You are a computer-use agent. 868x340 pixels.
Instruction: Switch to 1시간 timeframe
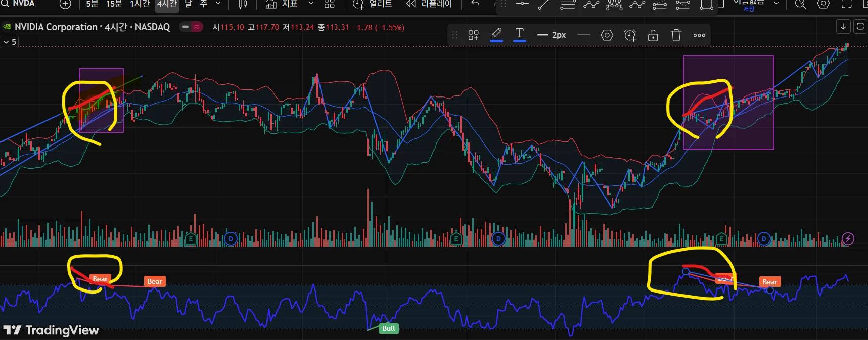click(x=140, y=4)
